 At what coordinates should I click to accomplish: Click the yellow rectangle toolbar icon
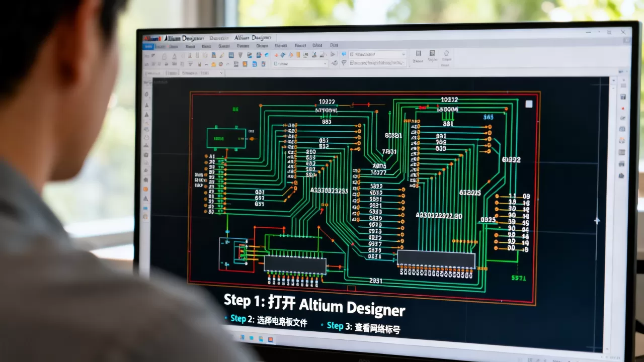click(x=298, y=55)
